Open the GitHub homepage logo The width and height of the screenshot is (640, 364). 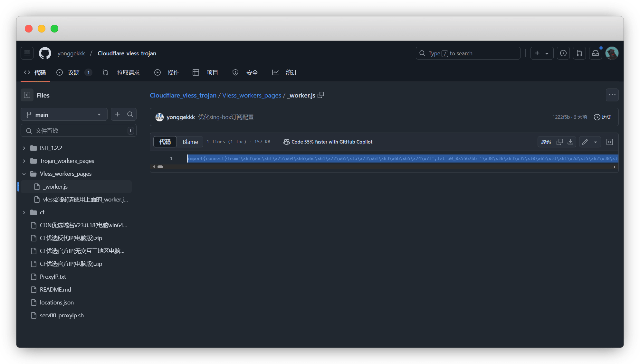pyautogui.click(x=45, y=53)
